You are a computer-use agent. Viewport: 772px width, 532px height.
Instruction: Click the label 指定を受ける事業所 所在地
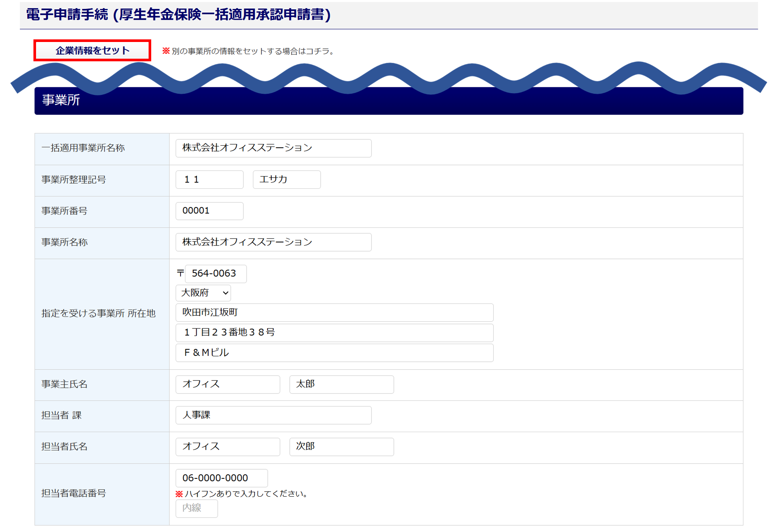(98, 314)
